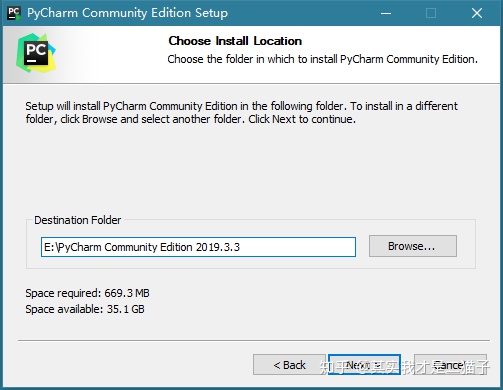
Task: Click the Browse... button
Action: point(413,246)
